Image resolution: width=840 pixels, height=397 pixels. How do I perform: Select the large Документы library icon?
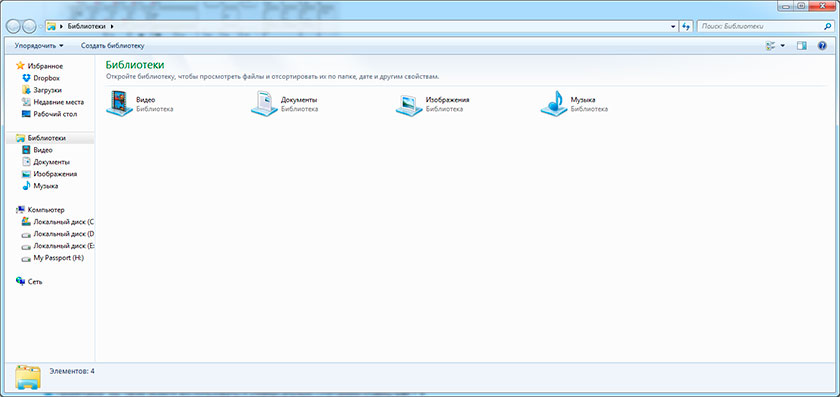264,103
